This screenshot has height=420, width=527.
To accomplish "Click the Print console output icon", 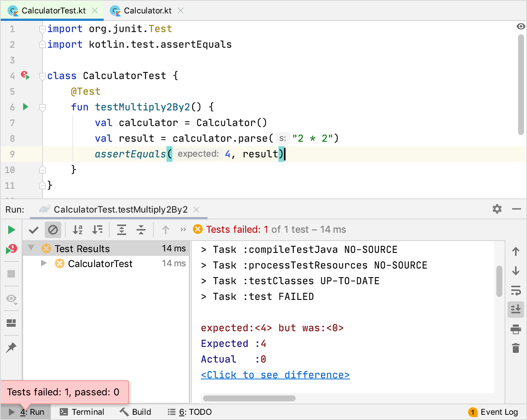I will [515, 329].
